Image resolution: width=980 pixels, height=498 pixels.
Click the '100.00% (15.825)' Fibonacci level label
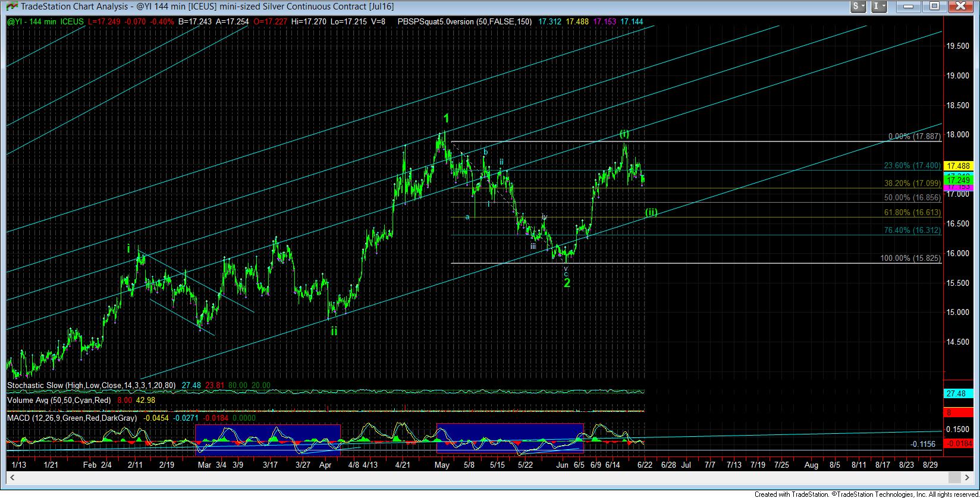point(911,259)
